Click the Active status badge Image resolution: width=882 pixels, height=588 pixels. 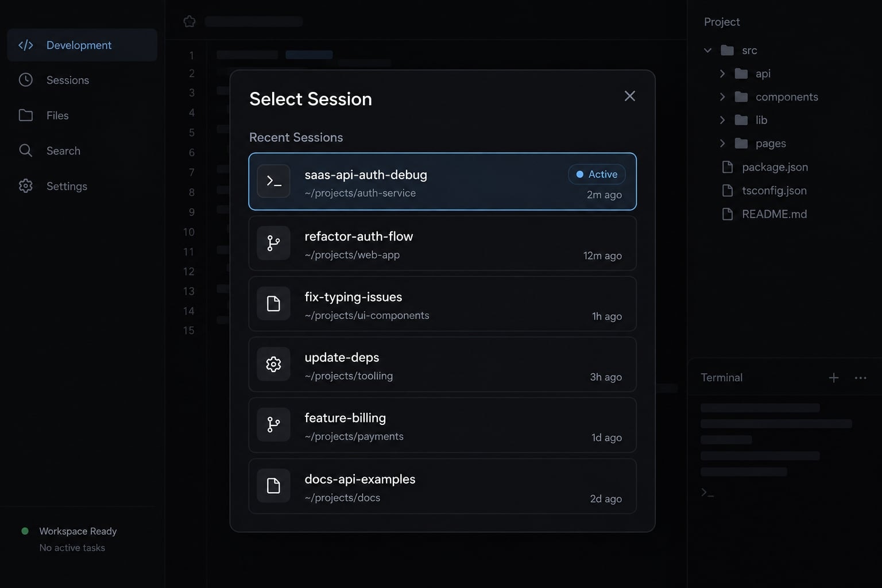click(x=597, y=174)
